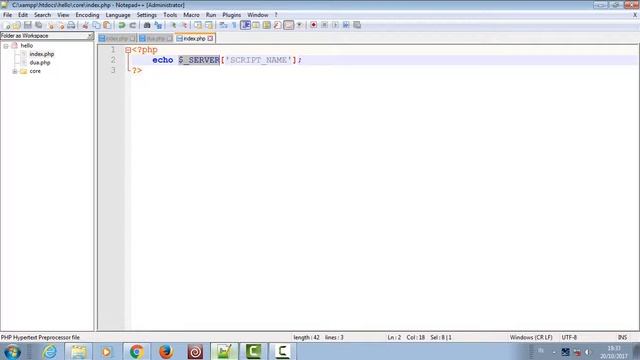Click Windows (CR LF) status entry
The width and height of the screenshot is (640, 360).
click(531, 338)
